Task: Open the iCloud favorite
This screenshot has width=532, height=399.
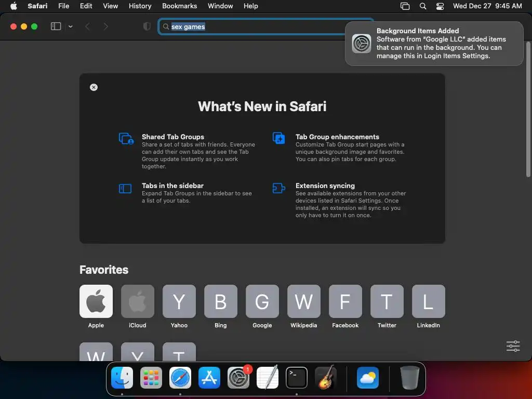Action: (137, 301)
